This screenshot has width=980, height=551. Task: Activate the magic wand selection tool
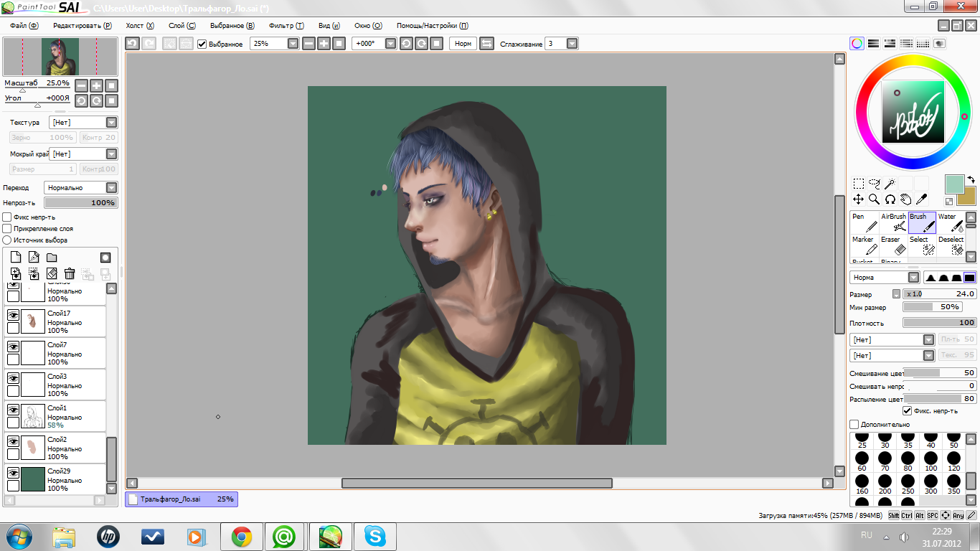click(x=890, y=184)
